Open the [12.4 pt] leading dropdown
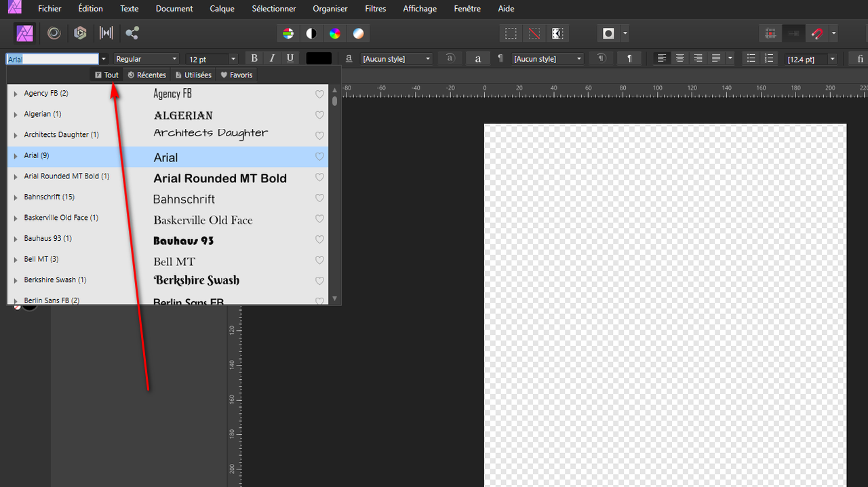 [811, 59]
